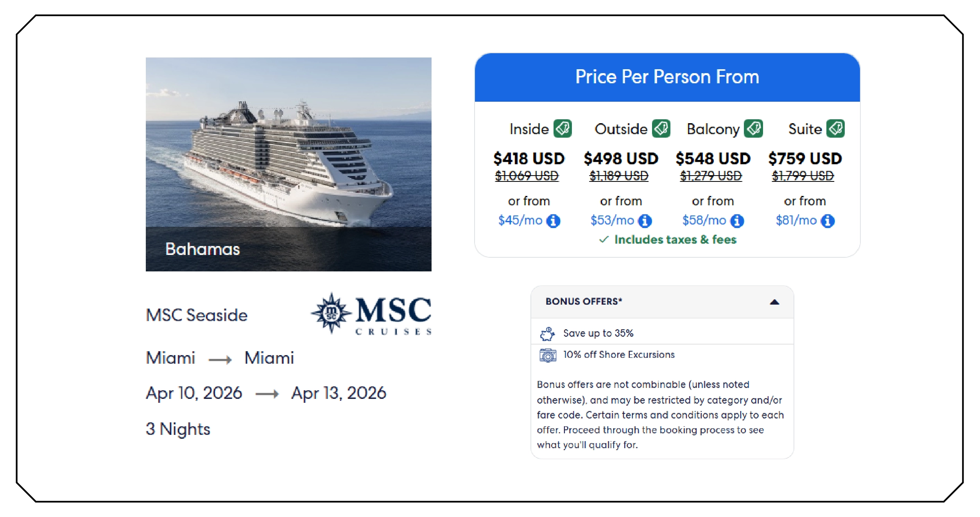
Task: Click the info circle next to $58/mo Balcony
Action: click(736, 220)
